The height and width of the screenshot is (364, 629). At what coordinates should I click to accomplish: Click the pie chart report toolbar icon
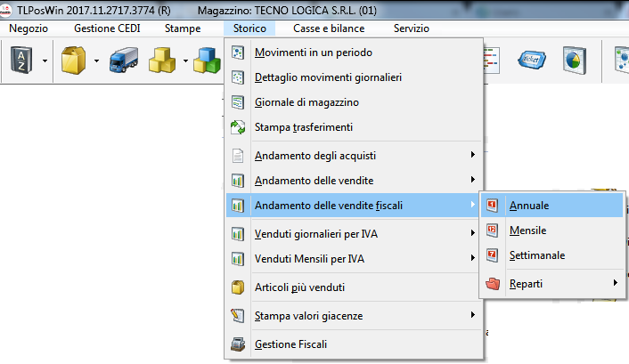(574, 61)
